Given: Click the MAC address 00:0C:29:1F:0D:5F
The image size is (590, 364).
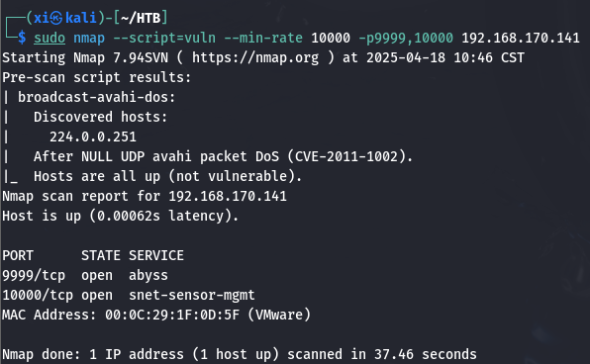Looking at the screenshot, I should tap(172, 316).
